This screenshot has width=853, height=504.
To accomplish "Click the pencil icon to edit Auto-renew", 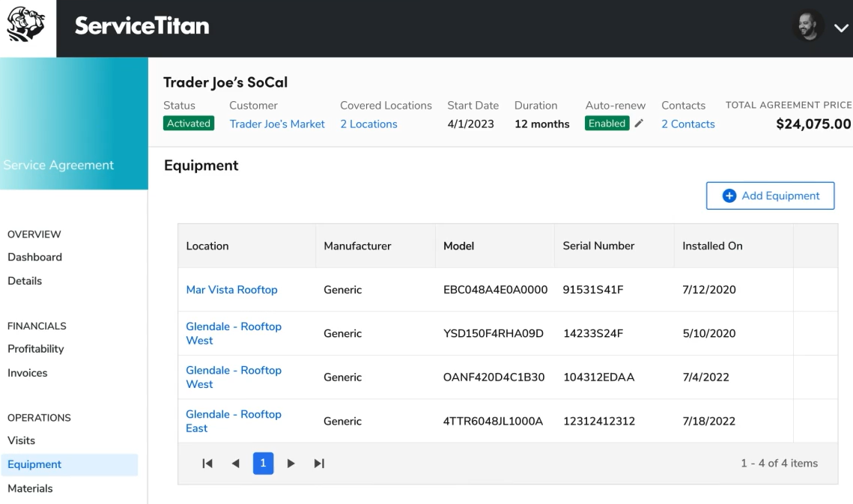I will [x=639, y=124].
